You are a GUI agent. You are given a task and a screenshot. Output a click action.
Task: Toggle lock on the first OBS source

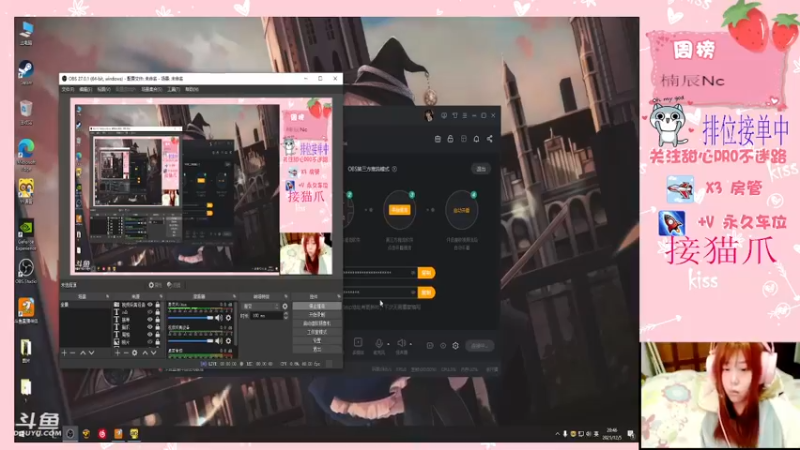(x=157, y=305)
